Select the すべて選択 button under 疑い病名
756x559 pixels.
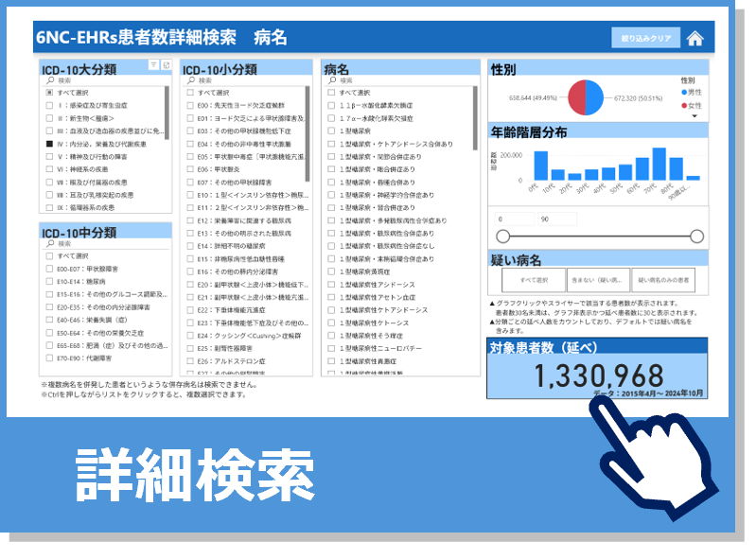pos(533,280)
